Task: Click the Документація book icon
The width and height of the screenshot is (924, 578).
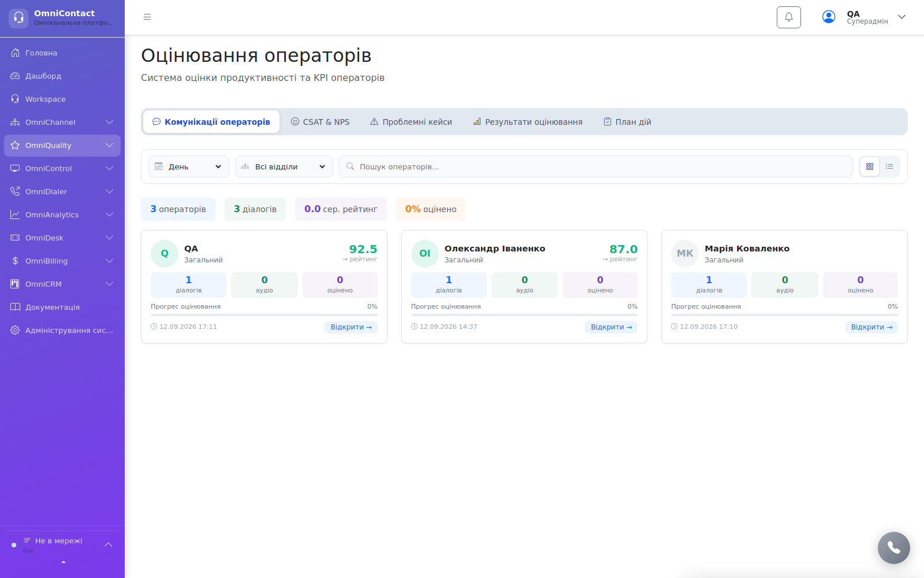Action: point(16,307)
